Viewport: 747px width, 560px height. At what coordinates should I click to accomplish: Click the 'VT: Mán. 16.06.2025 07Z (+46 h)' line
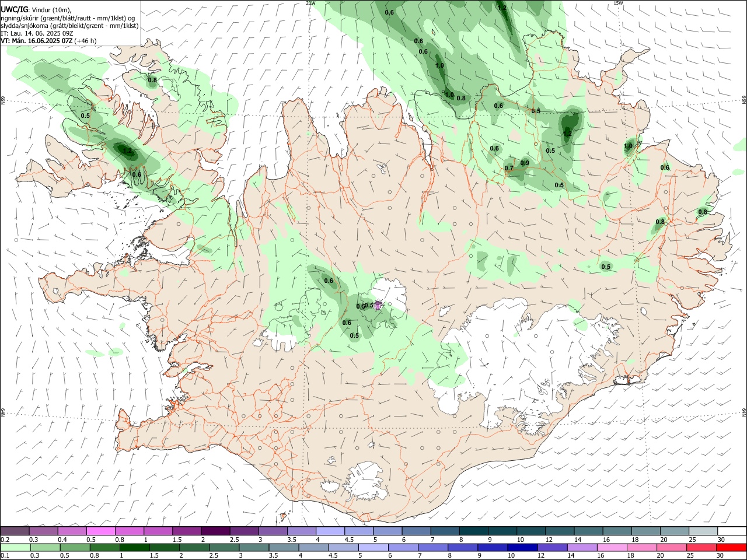pos(48,41)
